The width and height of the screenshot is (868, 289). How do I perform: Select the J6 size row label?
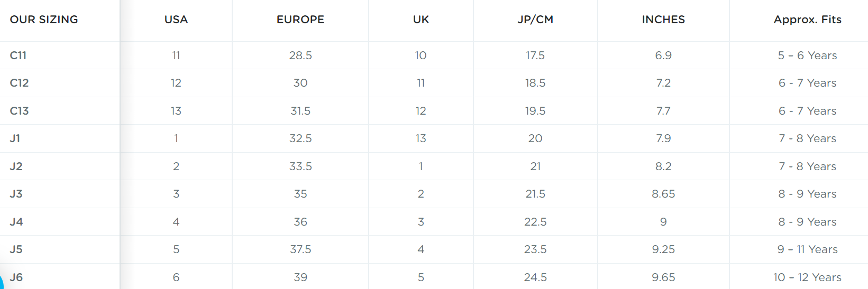[16, 277]
